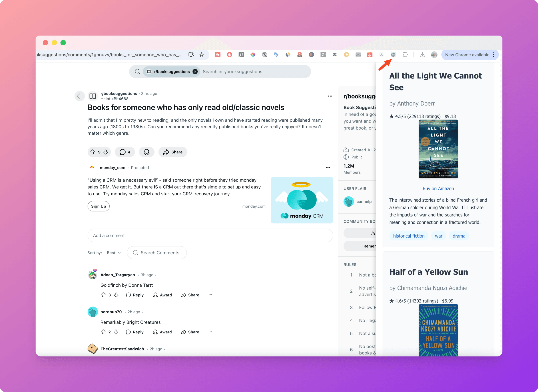The width and height of the screenshot is (538, 392).
Task: Select the drama tag
Action: click(x=459, y=236)
